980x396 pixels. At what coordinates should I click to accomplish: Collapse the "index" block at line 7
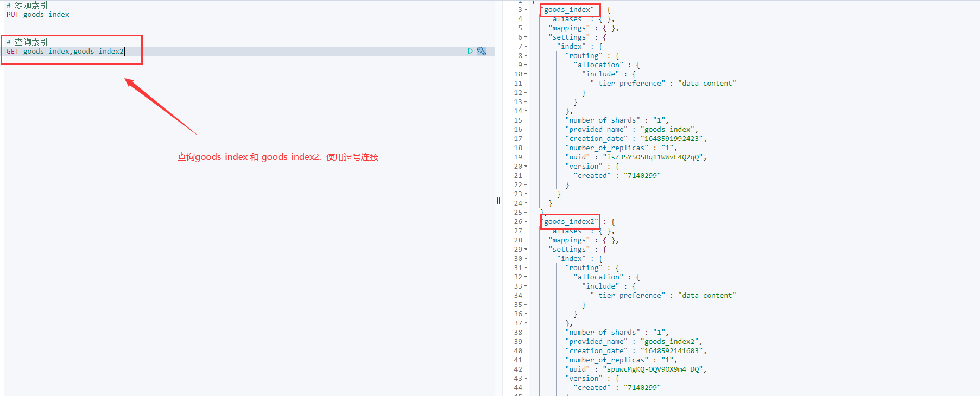click(x=526, y=47)
